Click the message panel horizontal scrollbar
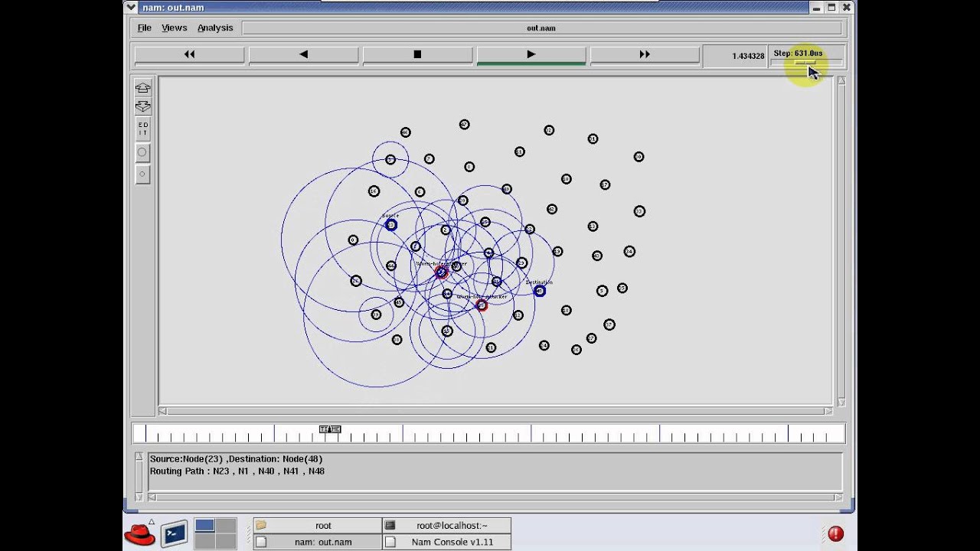The height and width of the screenshot is (551, 980). 495,497
